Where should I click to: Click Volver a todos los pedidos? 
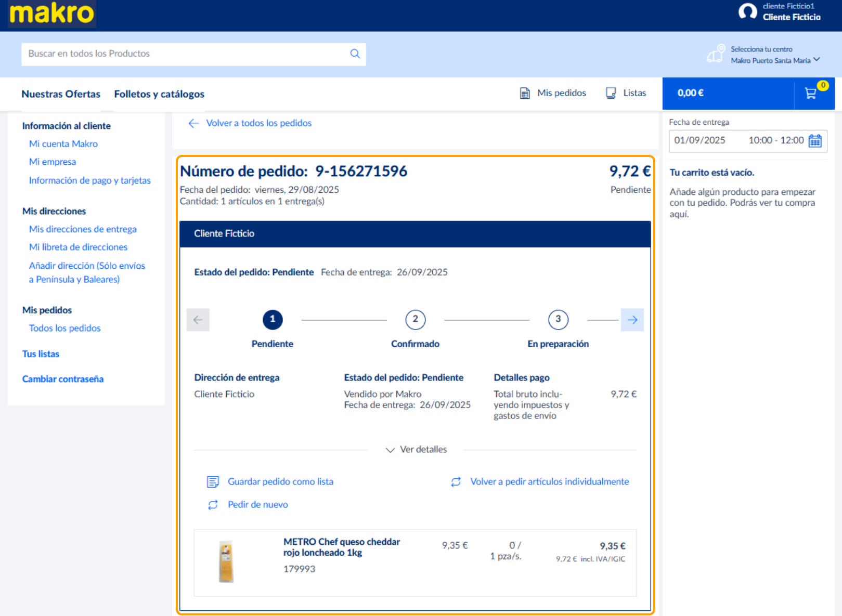(x=259, y=123)
